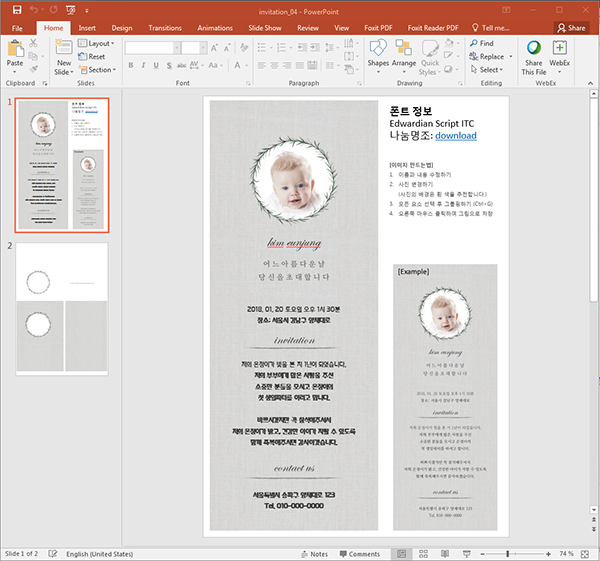Switch to the Animations tab
This screenshot has height=561, width=600.
tap(215, 28)
